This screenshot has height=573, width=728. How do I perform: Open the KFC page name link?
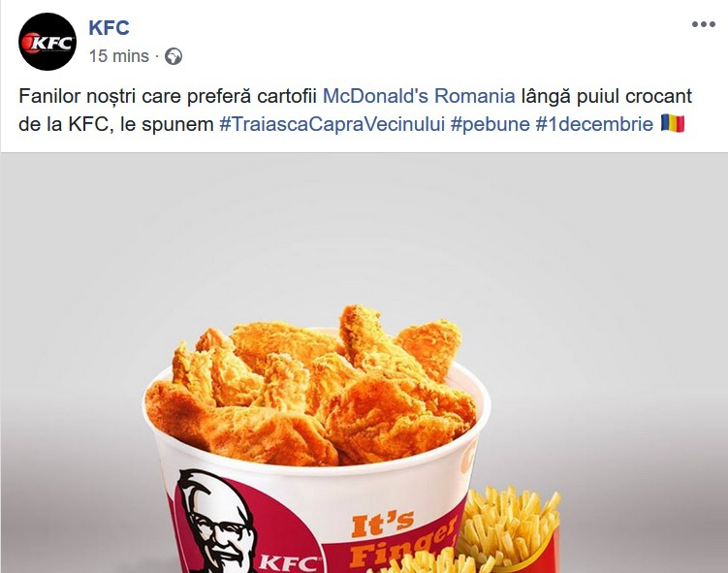(109, 28)
